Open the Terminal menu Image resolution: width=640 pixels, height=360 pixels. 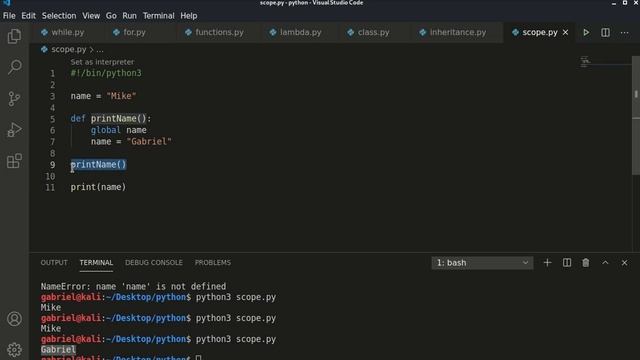coord(158,16)
